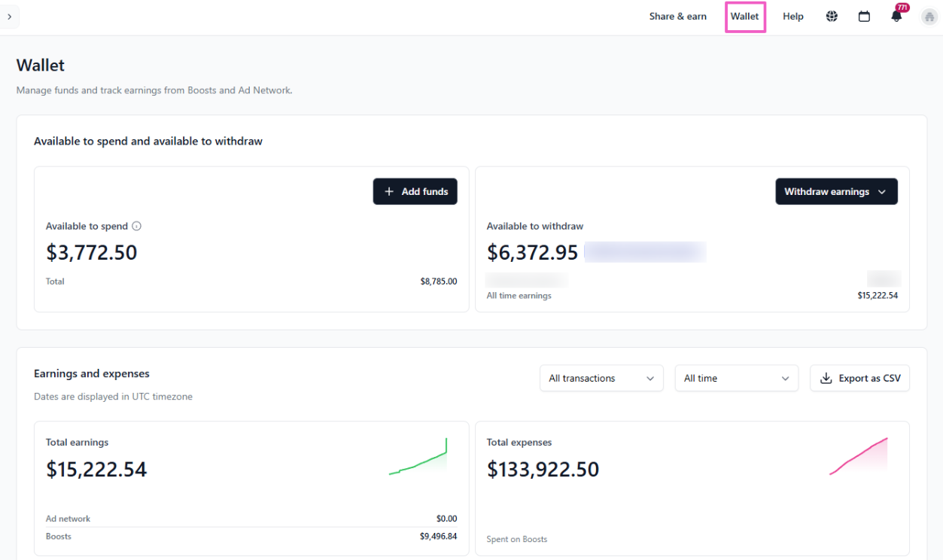
Task: Go to Share & earn
Action: coord(677,17)
